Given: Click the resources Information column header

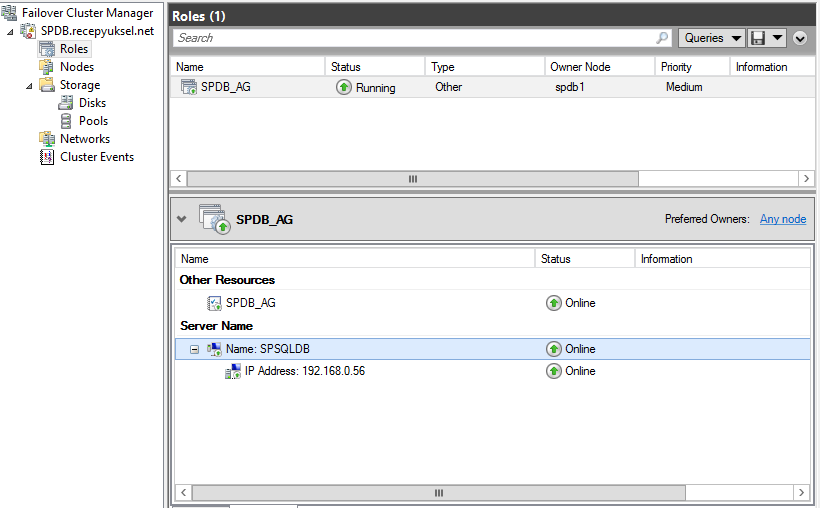Looking at the screenshot, I should coord(723,259).
